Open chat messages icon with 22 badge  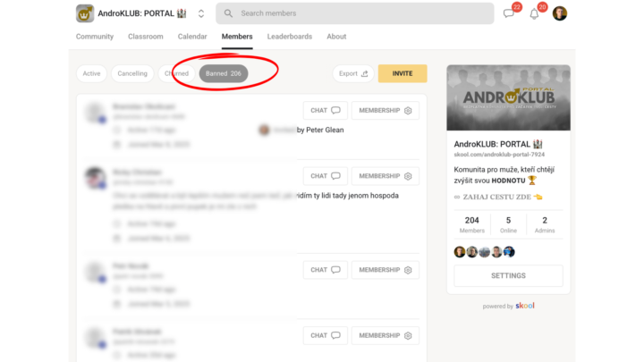(x=509, y=13)
